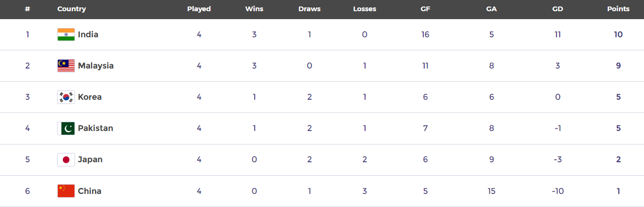Sort table by Points column header
Viewport: 644px width, 207px height.
point(618,9)
